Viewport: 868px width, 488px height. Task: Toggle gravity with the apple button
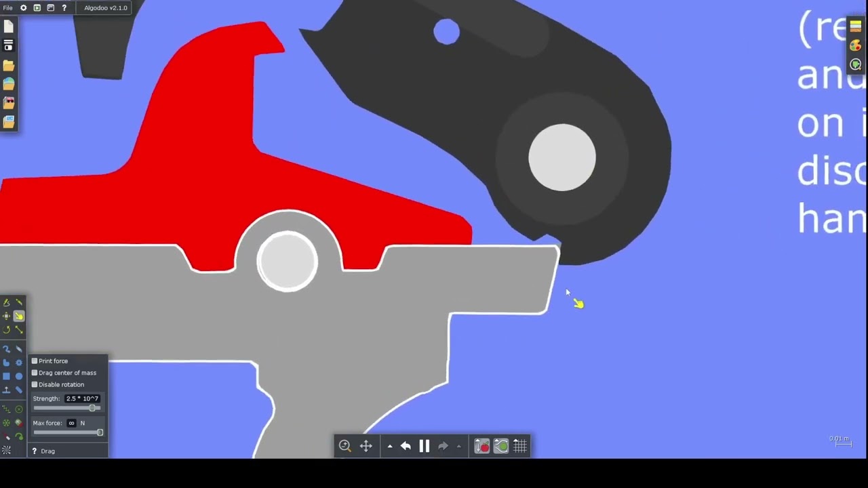481,446
